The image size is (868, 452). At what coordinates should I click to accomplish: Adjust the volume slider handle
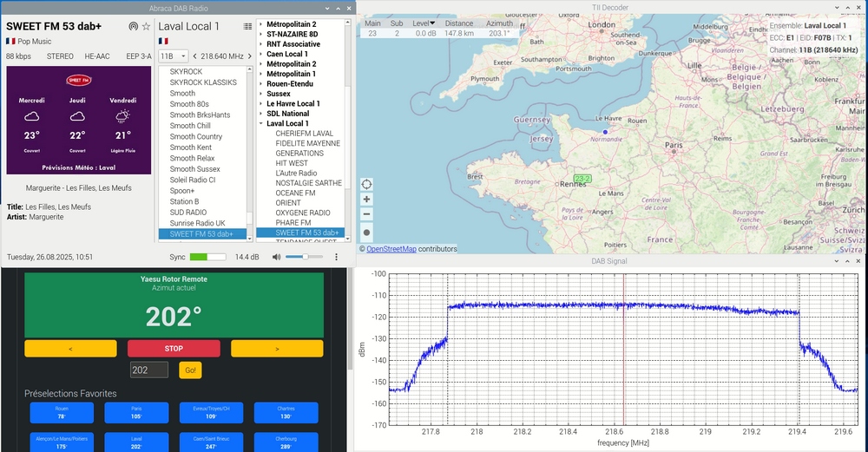coord(305,257)
